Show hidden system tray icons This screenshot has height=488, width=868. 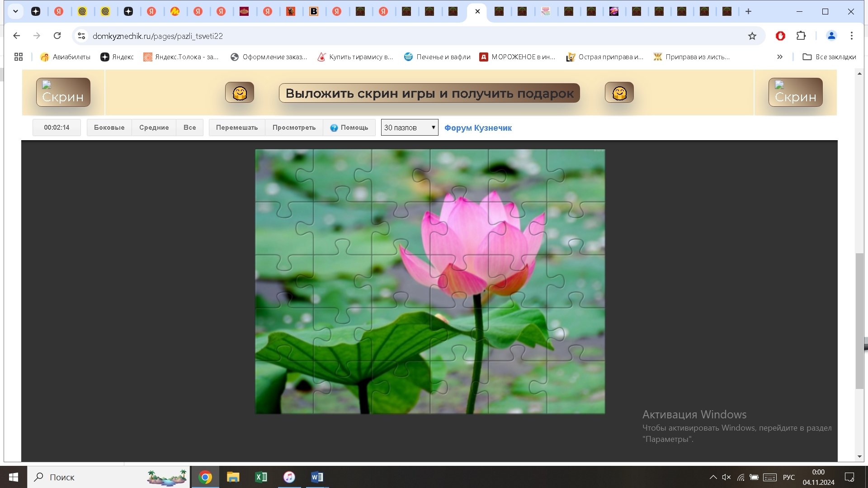pos(713,477)
